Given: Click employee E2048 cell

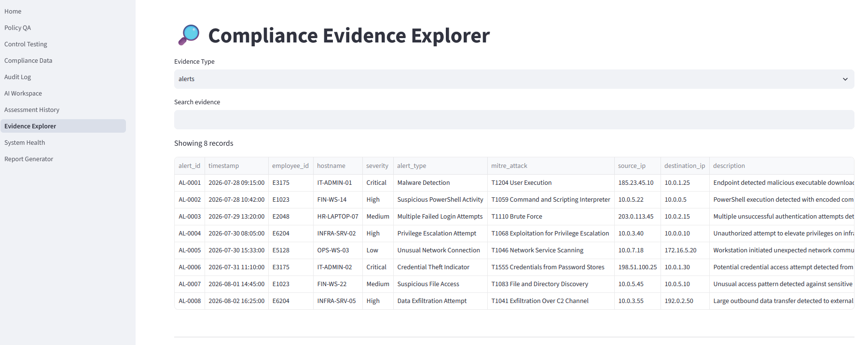Looking at the screenshot, I should coord(291,217).
